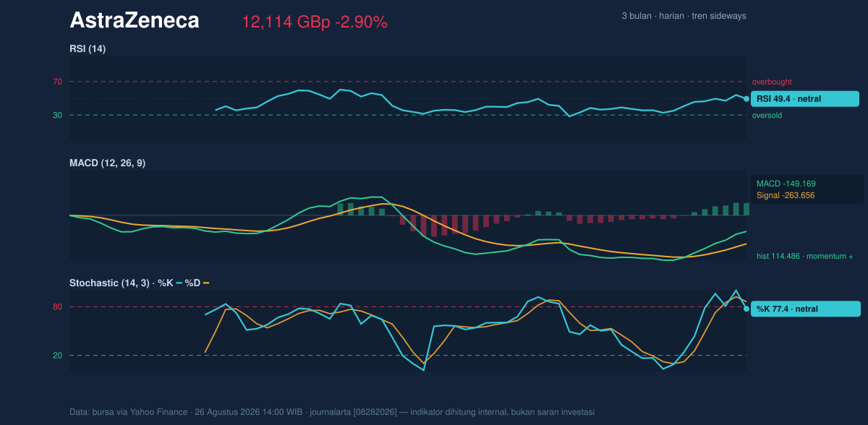This screenshot has height=425, width=868.
Task: Click the RSI 70 axis label
Action: [57, 82]
